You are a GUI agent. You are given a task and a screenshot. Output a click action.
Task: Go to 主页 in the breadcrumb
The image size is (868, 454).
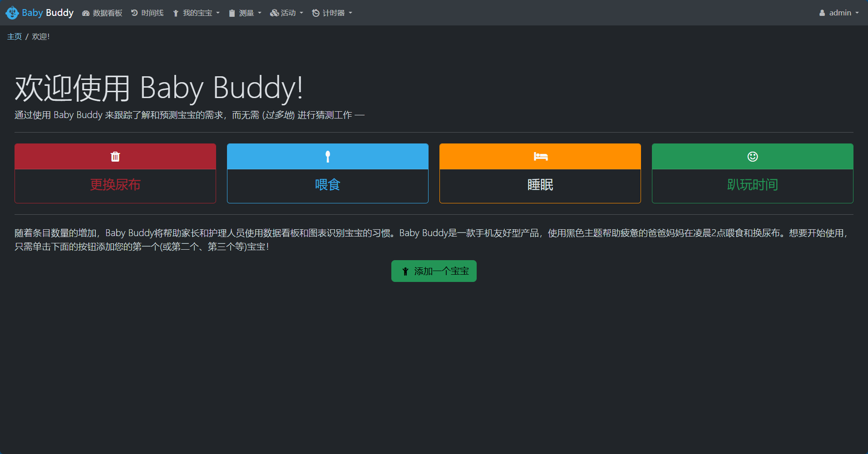coord(15,37)
